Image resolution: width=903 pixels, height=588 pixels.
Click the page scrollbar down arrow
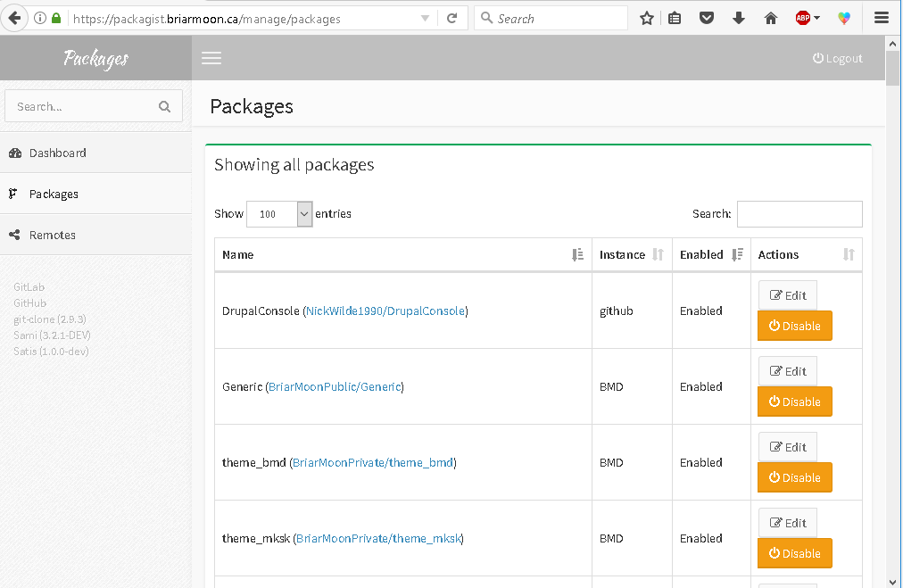[892, 582]
